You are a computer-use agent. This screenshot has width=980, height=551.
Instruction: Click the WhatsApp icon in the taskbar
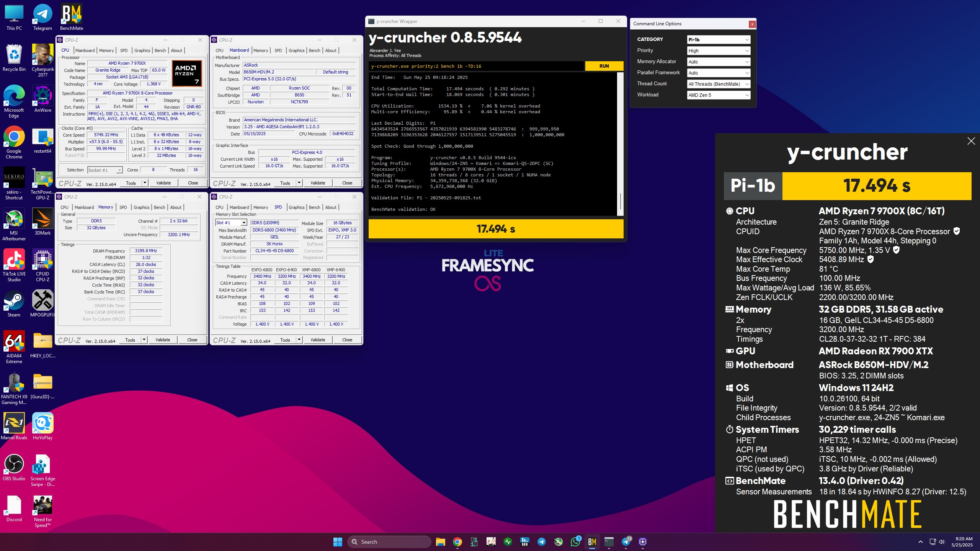pos(575,542)
